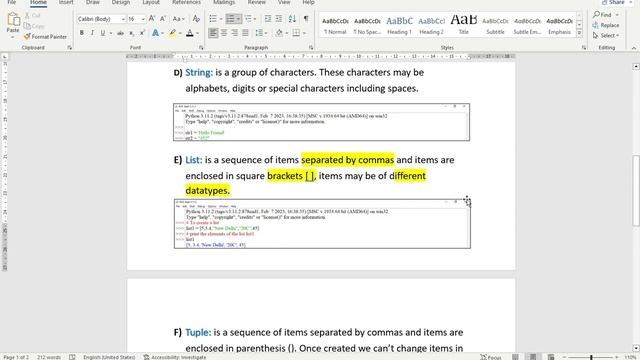The height and width of the screenshot is (360, 640).
Task: Toggle Underline formatting
Action: click(x=102, y=33)
